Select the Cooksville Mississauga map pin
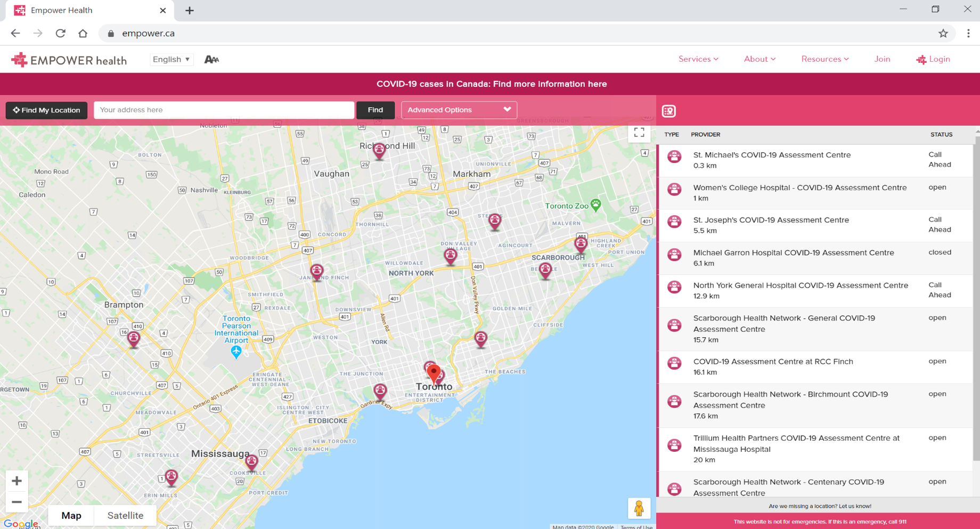This screenshot has width=980, height=529. [251, 462]
